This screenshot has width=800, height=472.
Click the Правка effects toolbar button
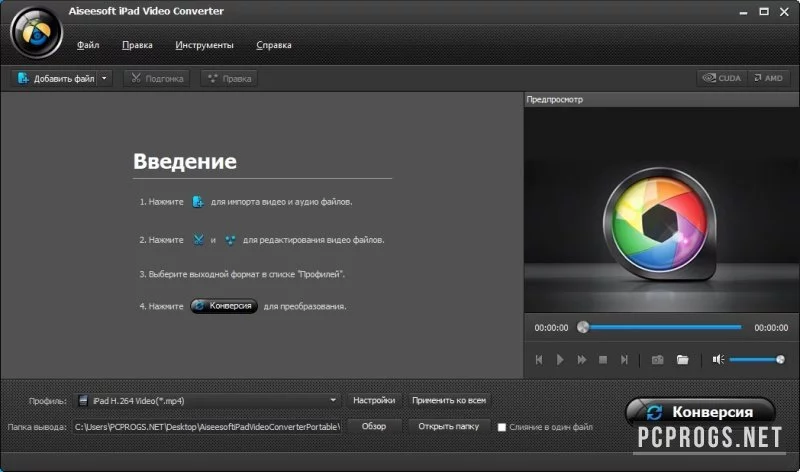point(229,78)
